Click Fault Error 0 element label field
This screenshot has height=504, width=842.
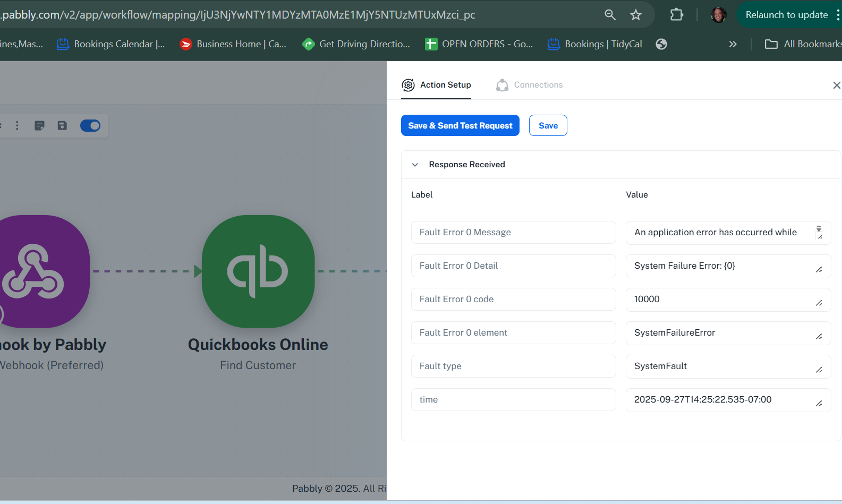coord(513,332)
